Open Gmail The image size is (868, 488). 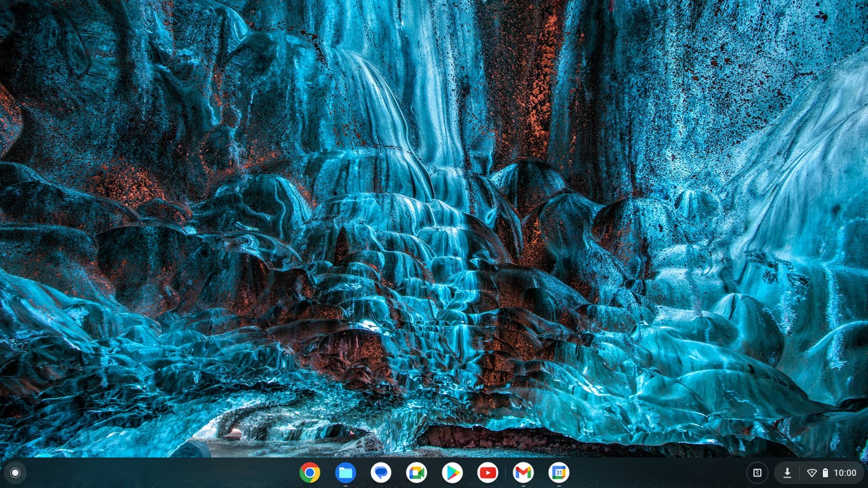[x=523, y=473]
